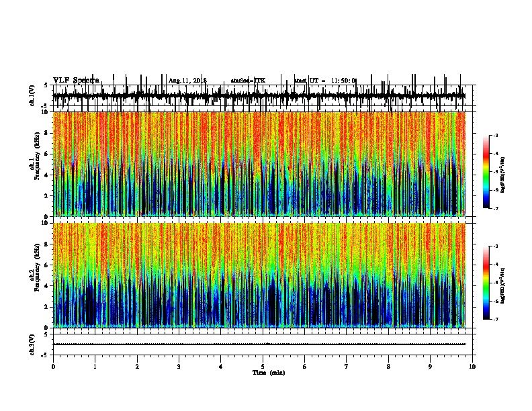Click the ch.1 spectrogram "4" kHz tick
The image size is (532, 411).
(46, 175)
